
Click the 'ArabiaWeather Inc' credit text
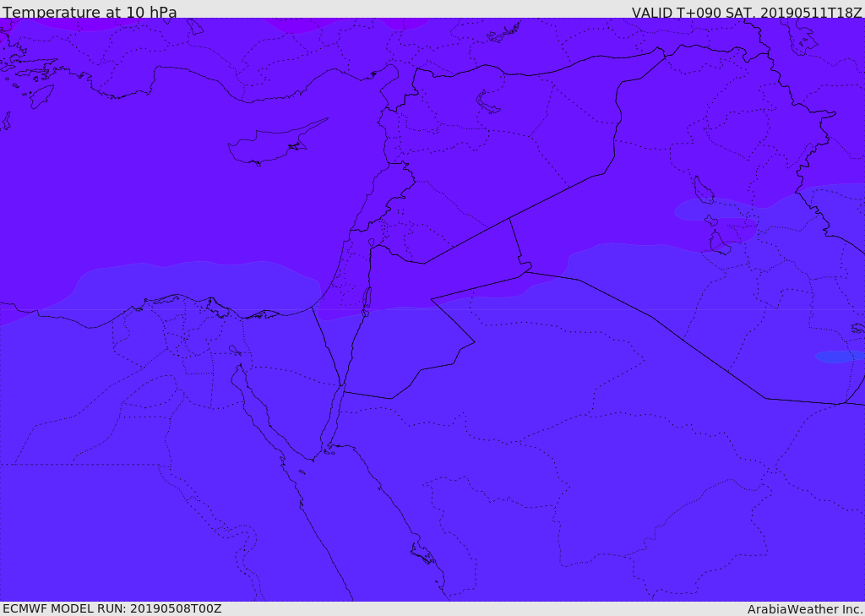click(x=805, y=609)
